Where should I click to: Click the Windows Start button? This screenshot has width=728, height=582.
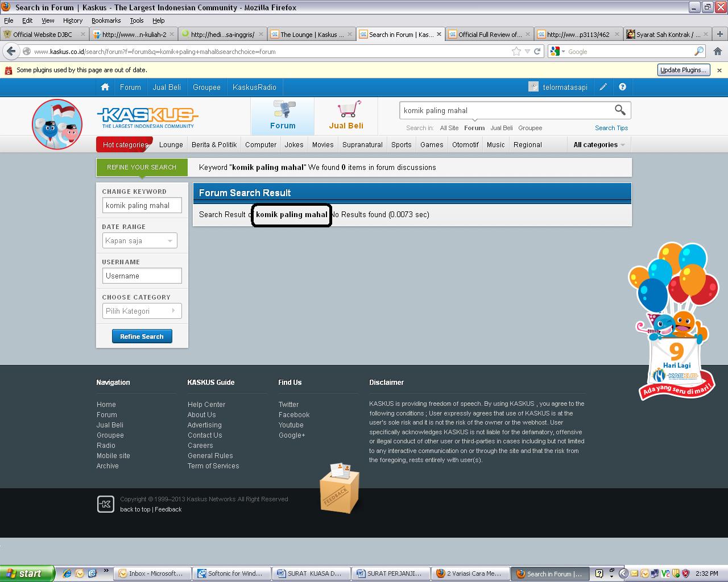pyautogui.click(x=27, y=573)
